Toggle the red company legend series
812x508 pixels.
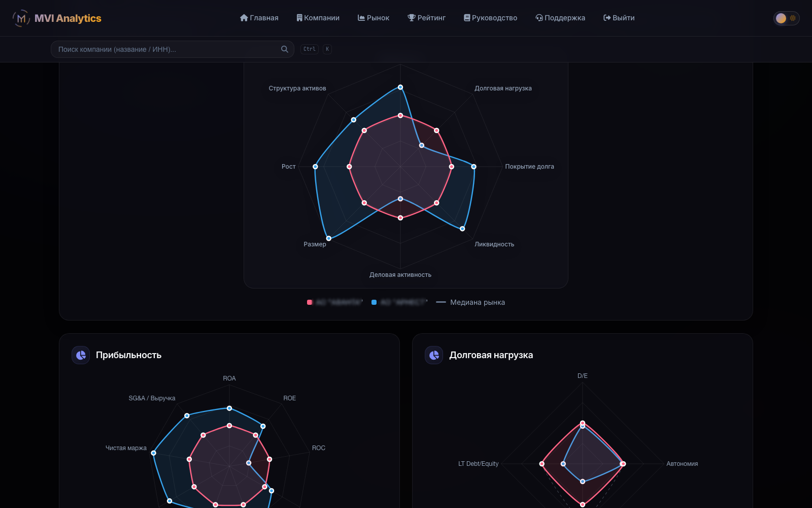coord(335,302)
